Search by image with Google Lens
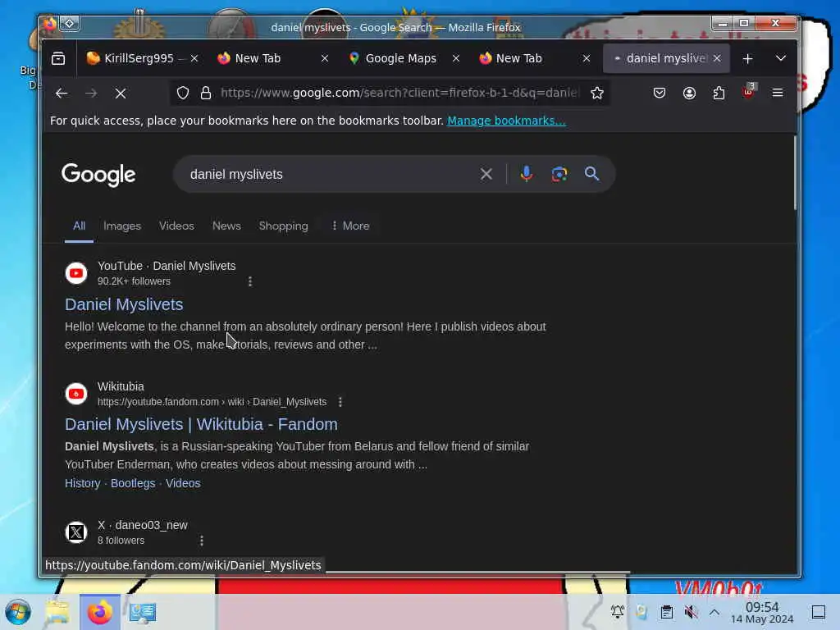This screenshot has height=630, width=840. (559, 174)
